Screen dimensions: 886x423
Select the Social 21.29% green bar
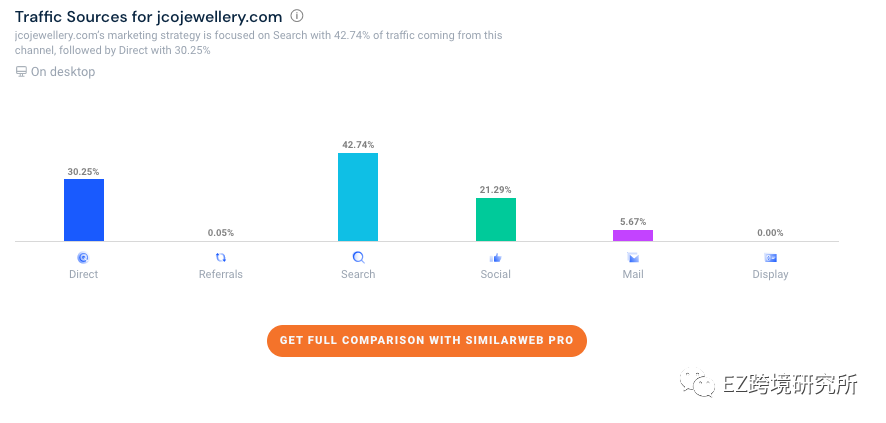tap(496, 220)
